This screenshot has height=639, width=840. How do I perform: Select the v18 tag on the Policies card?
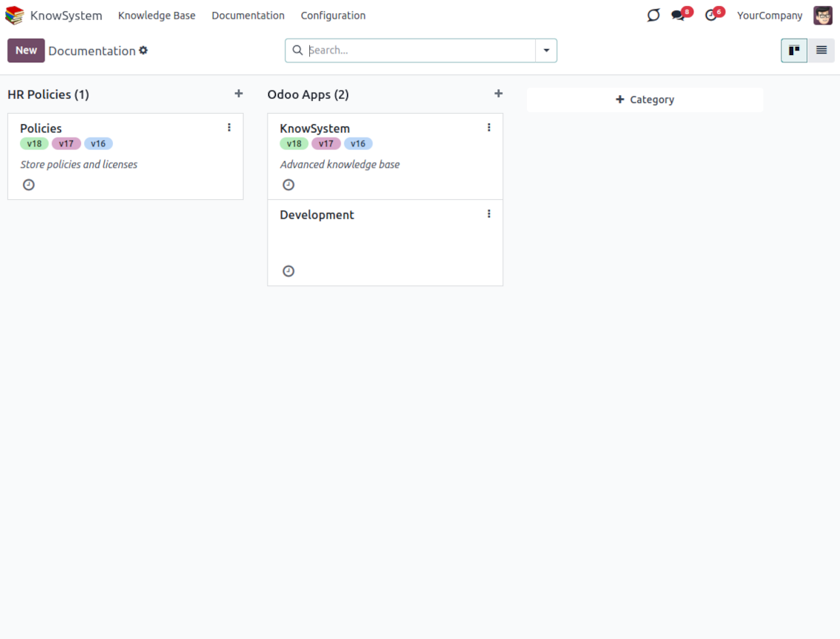pyautogui.click(x=34, y=144)
